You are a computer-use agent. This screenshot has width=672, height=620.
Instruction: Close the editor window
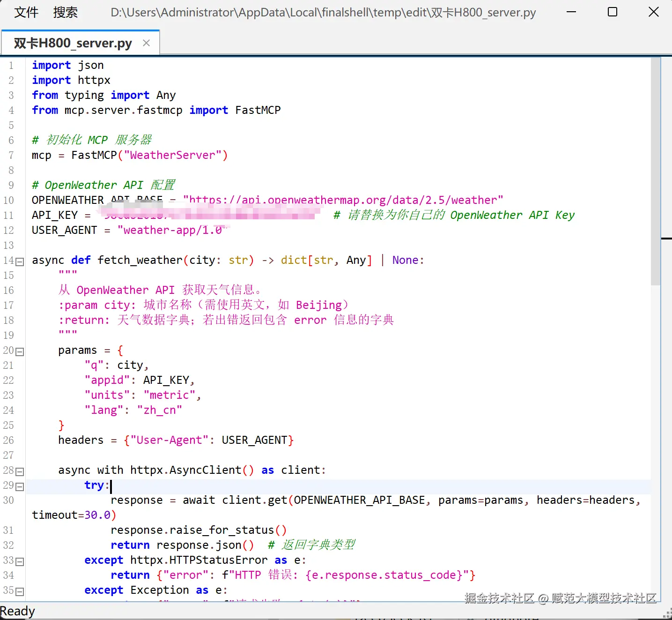tap(654, 12)
